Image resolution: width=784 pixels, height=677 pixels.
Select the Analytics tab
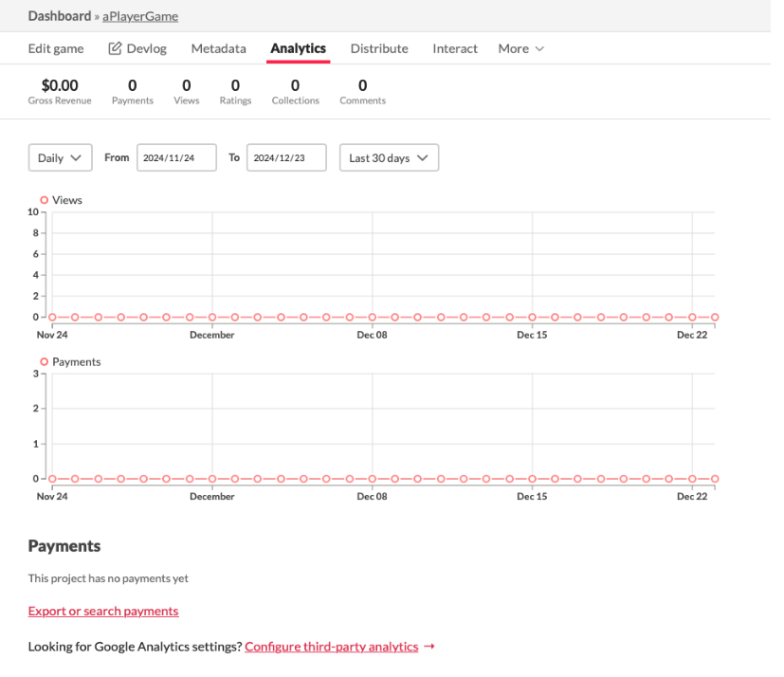[298, 48]
